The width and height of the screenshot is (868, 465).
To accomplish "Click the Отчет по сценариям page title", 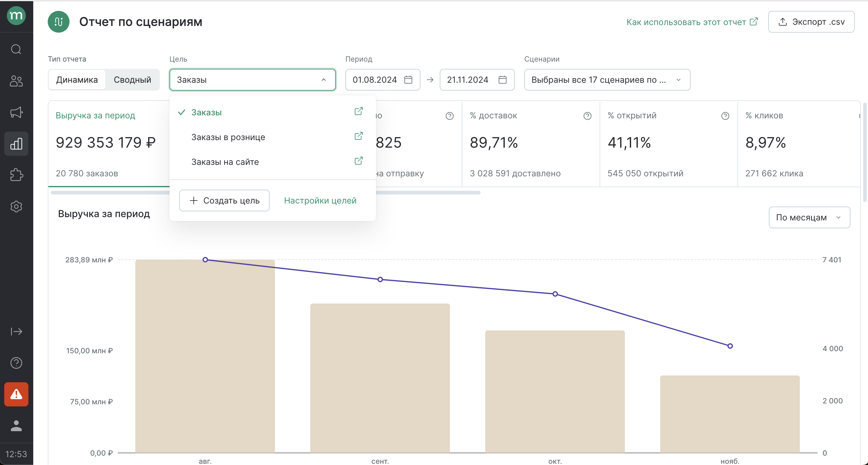I will coord(141,22).
